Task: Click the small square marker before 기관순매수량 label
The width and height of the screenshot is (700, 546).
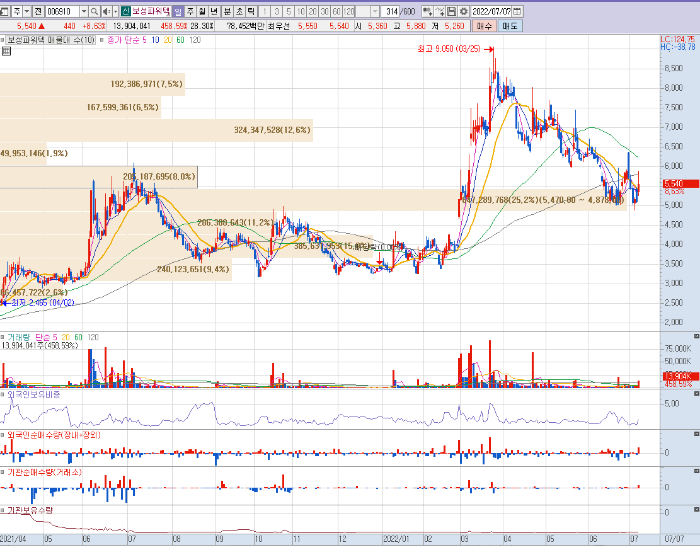Action: pos(3,472)
